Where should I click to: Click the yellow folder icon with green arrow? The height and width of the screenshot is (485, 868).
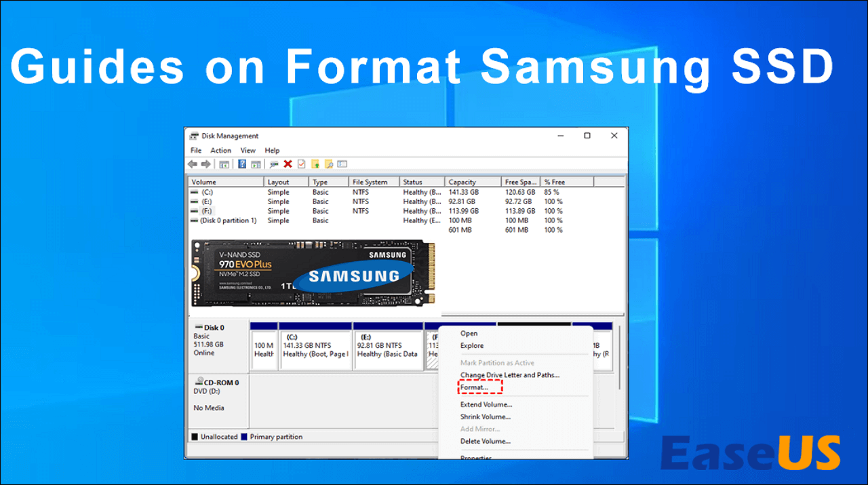click(x=315, y=164)
